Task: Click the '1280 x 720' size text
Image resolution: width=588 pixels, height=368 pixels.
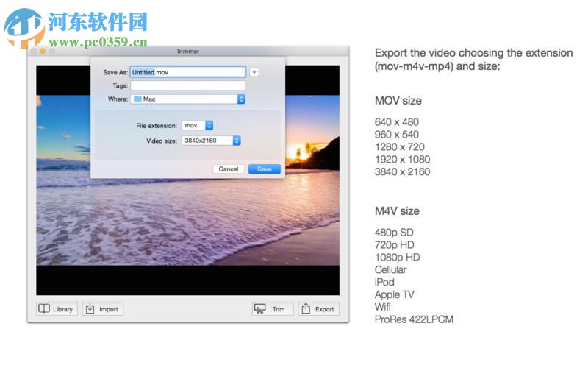Action: click(400, 146)
